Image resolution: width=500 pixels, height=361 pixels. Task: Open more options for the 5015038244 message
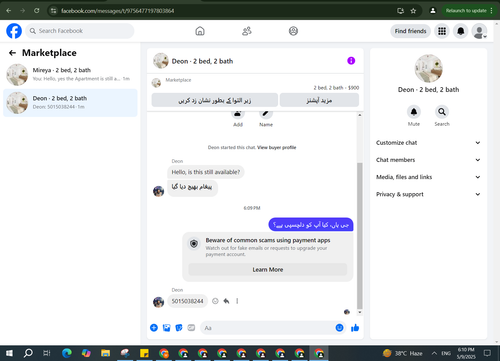[x=237, y=301]
